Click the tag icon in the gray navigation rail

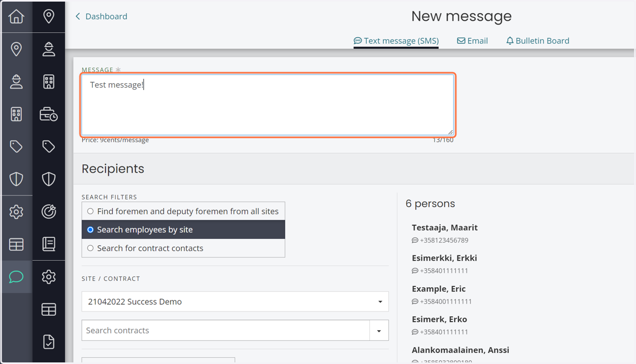click(16, 146)
